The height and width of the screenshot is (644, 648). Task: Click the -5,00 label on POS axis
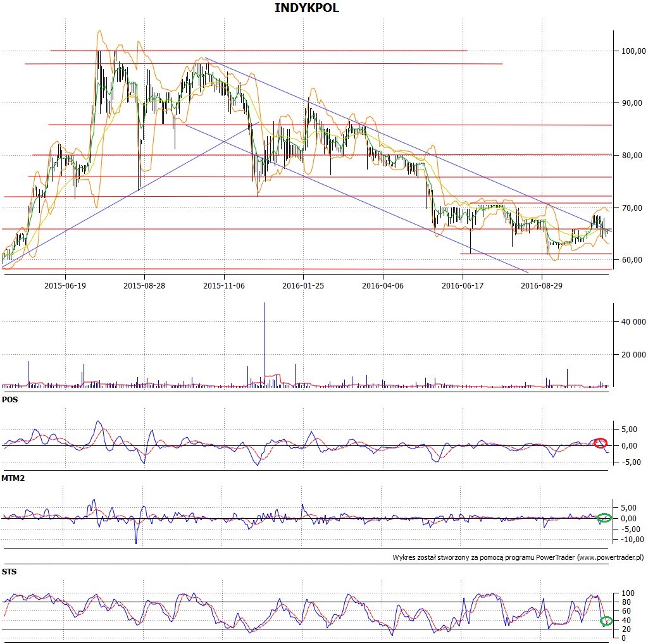pos(631,462)
